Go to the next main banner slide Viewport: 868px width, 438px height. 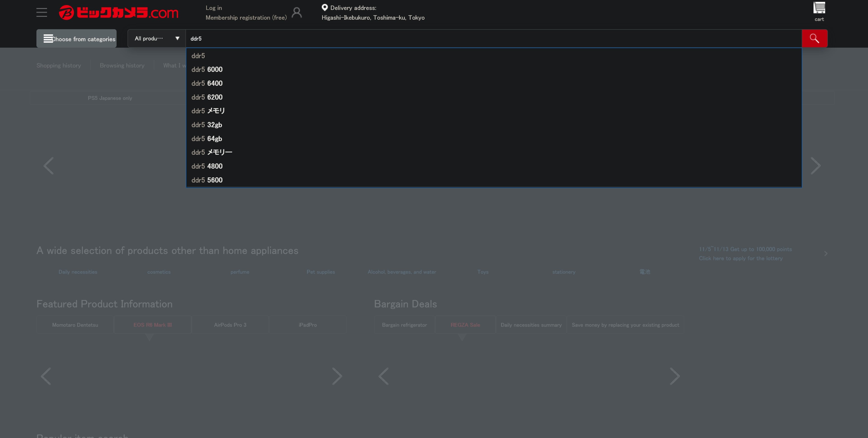[x=815, y=166]
